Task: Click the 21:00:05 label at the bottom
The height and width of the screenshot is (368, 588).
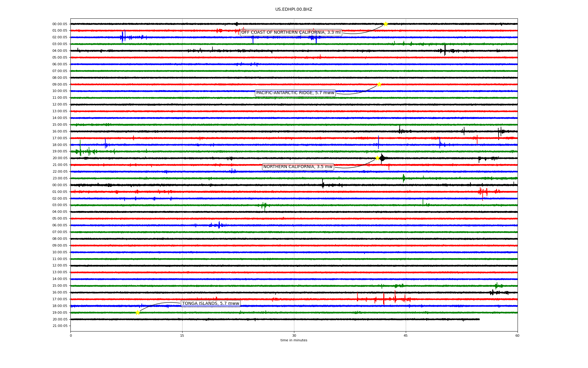Action: tap(60, 326)
